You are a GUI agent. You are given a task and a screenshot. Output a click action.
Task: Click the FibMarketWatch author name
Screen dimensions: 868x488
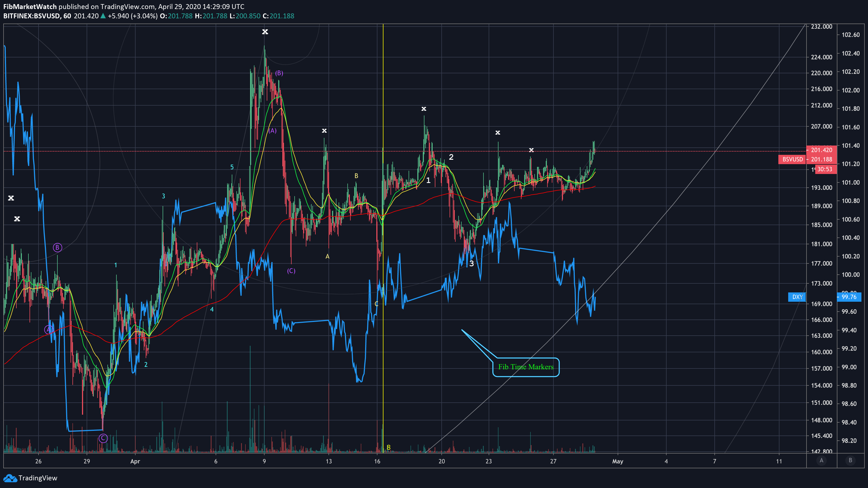click(x=30, y=6)
